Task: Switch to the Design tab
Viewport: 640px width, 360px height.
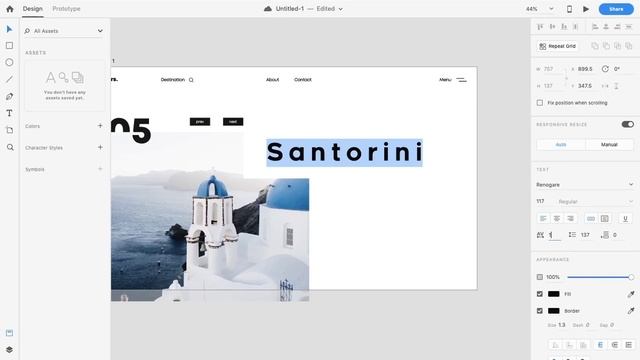Action: [x=33, y=9]
